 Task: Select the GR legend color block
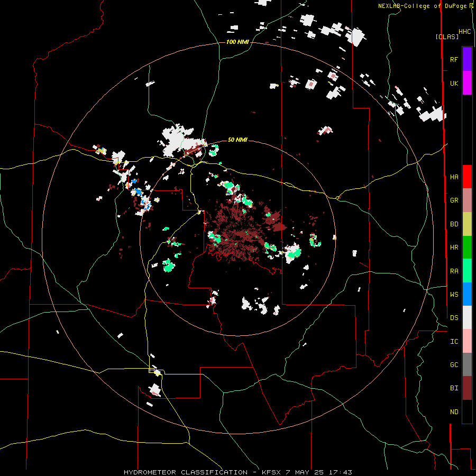point(467,200)
